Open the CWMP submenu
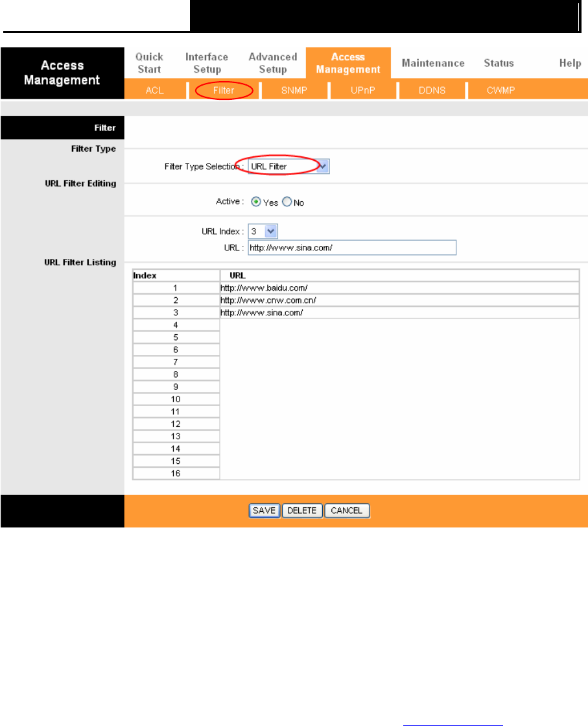588x726 pixels. [x=500, y=90]
